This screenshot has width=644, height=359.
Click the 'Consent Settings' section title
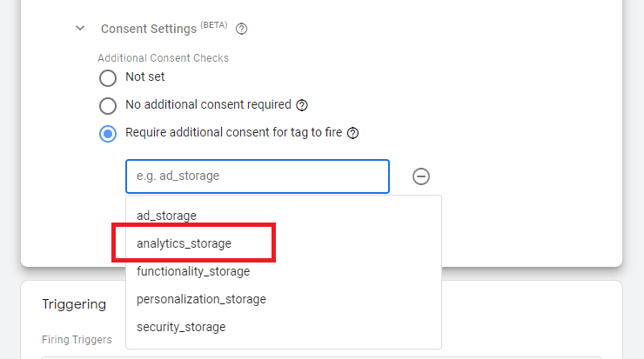(x=148, y=29)
